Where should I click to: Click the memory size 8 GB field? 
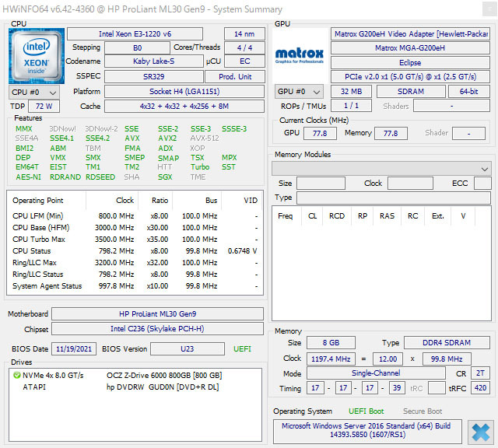(331, 343)
